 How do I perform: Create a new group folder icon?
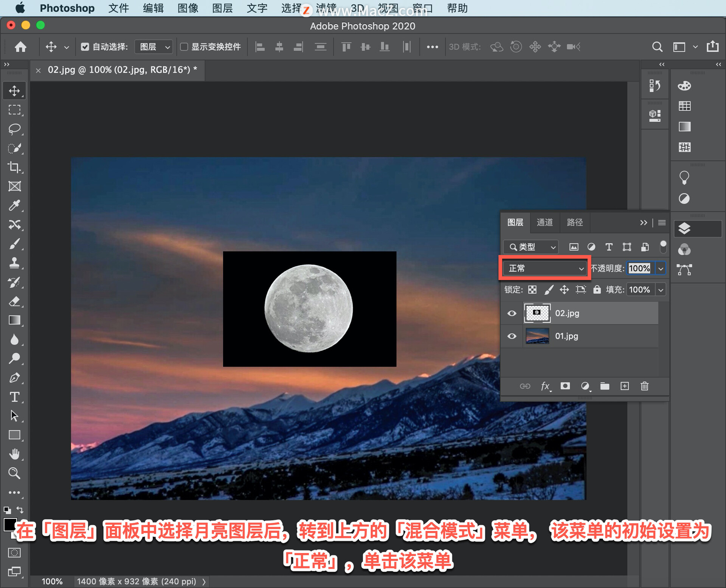(605, 386)
